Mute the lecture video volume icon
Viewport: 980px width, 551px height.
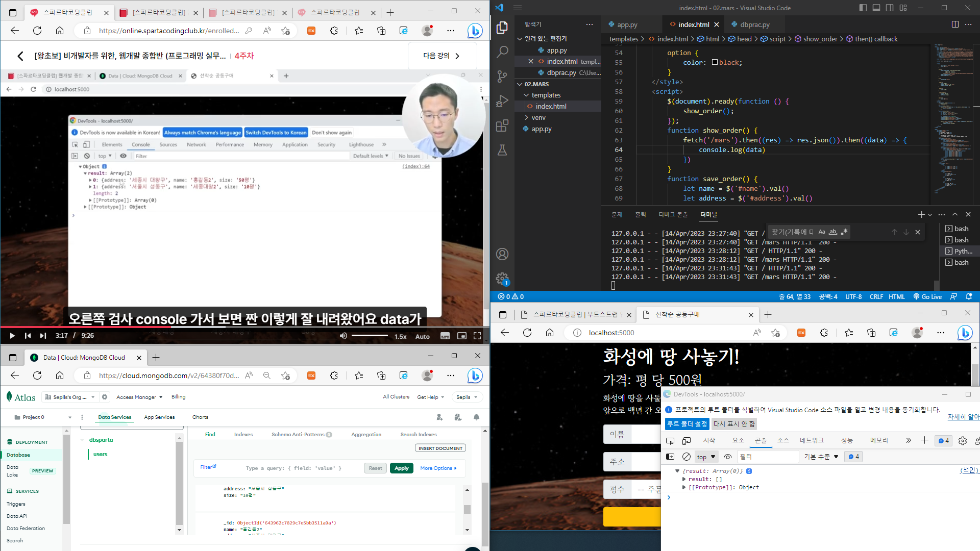344,336
